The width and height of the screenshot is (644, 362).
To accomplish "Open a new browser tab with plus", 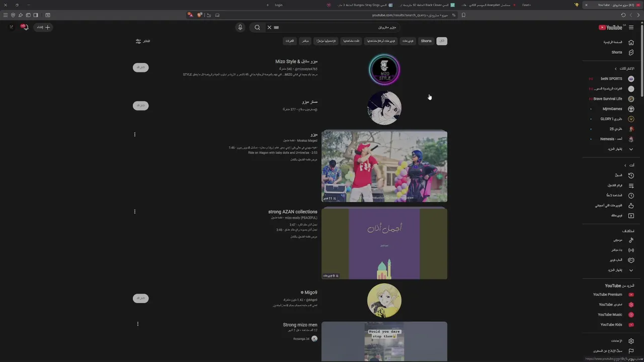I will (x=268, y=5).
